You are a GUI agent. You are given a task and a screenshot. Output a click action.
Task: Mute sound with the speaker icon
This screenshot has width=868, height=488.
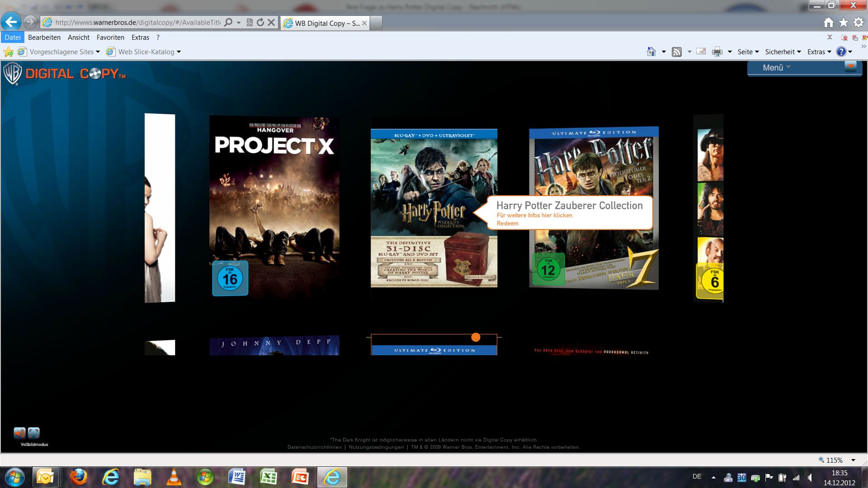tap(19, 433)
